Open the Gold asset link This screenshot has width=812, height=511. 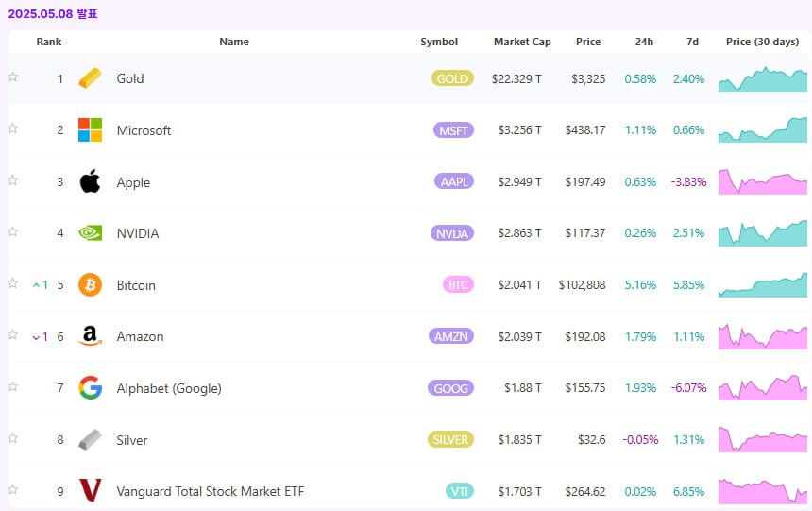pyautogui.click(x=130, y=78)
